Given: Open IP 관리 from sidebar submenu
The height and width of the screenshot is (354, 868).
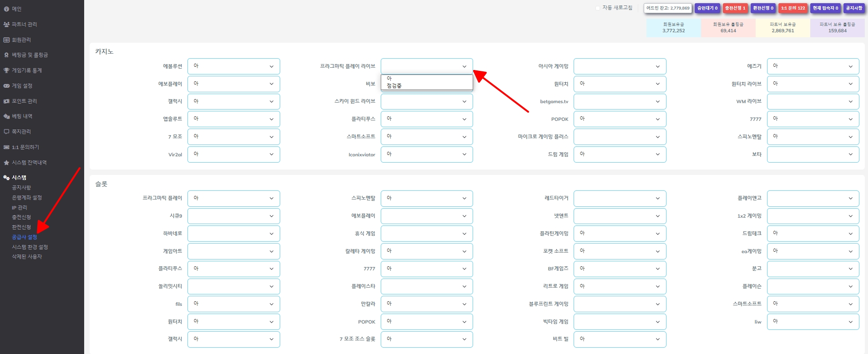Looking at the screenshot, I should (x=20, y=208).
